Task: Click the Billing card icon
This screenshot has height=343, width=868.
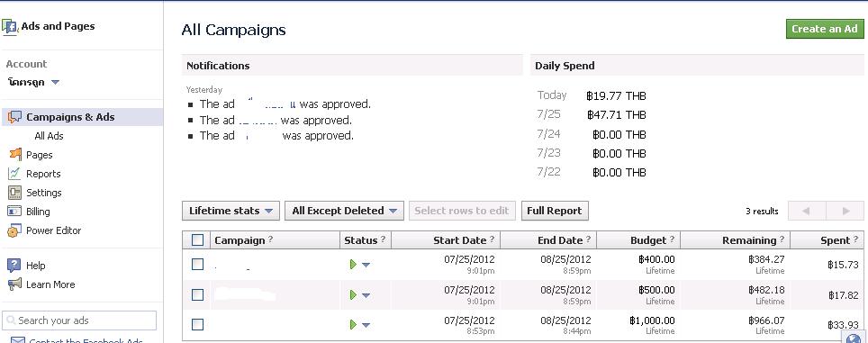Action: (14, 212)
